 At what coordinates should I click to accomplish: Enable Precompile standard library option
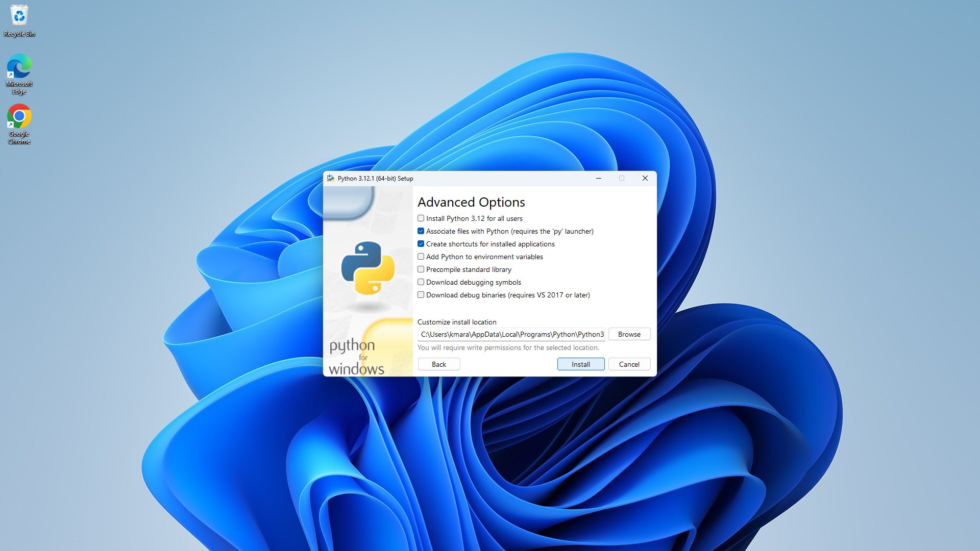(x=420, y=269)
